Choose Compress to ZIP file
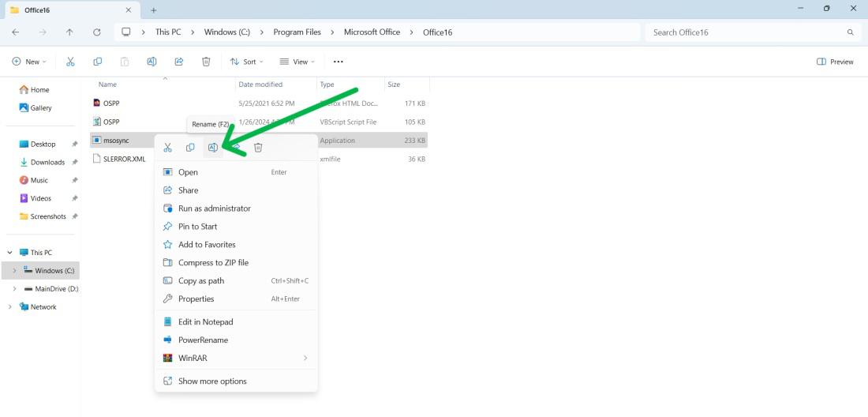The height and width of the screenshot is (417, 868). [x=236, y=262]
